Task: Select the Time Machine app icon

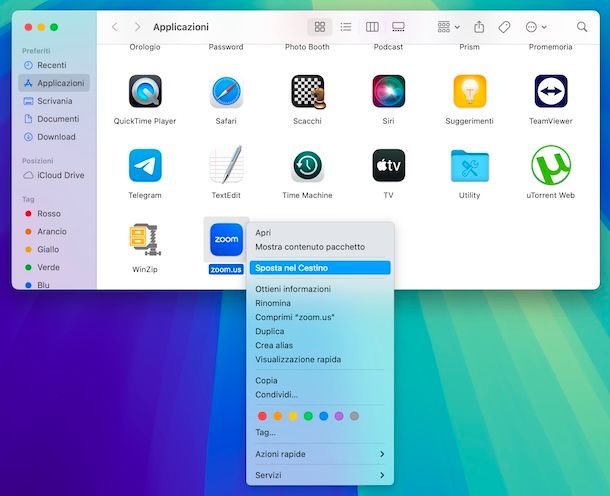Action: (x=307, y=166)
